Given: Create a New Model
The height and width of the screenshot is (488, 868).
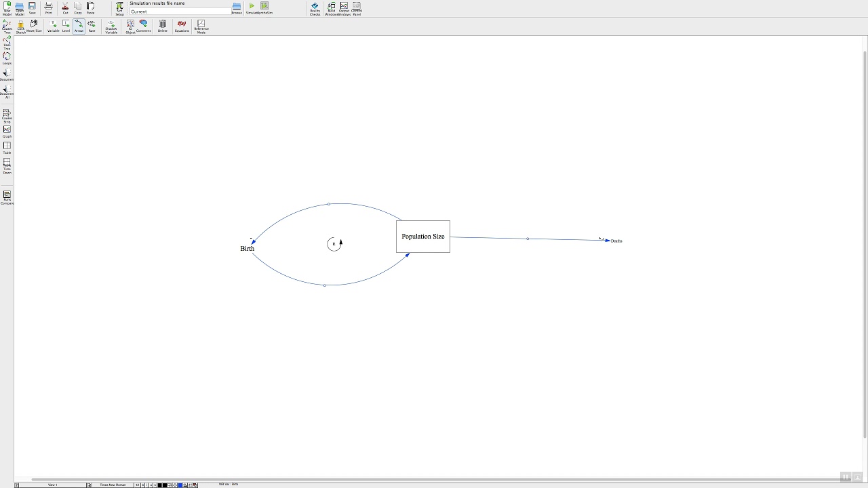Looking at the screenshot, I should pos(7,8).
